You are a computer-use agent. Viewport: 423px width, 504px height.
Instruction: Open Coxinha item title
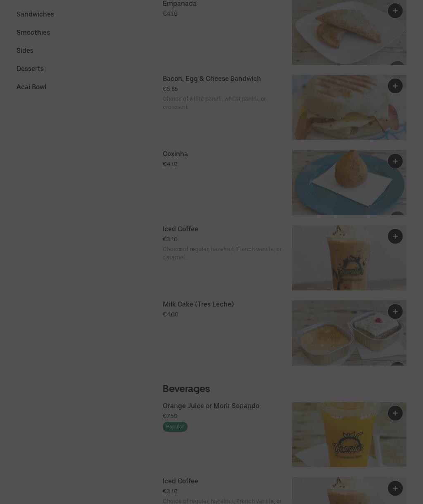click(x=175, y=154)
